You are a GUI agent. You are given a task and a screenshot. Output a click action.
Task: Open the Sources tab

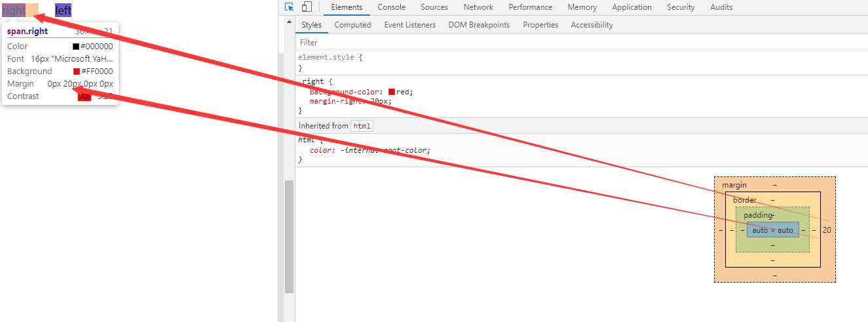pos(434,7)
